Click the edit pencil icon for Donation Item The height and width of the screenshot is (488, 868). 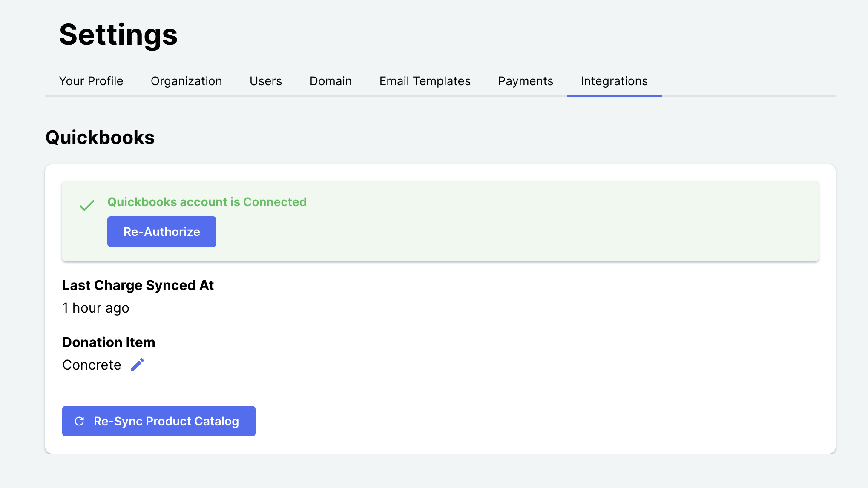[x=137, y=365]
